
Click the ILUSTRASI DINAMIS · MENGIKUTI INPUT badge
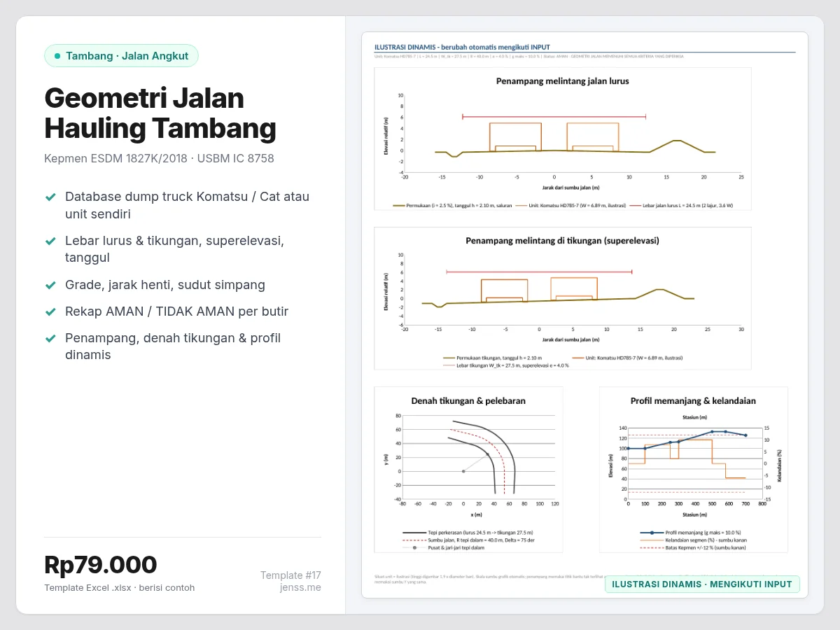point(702,584)
